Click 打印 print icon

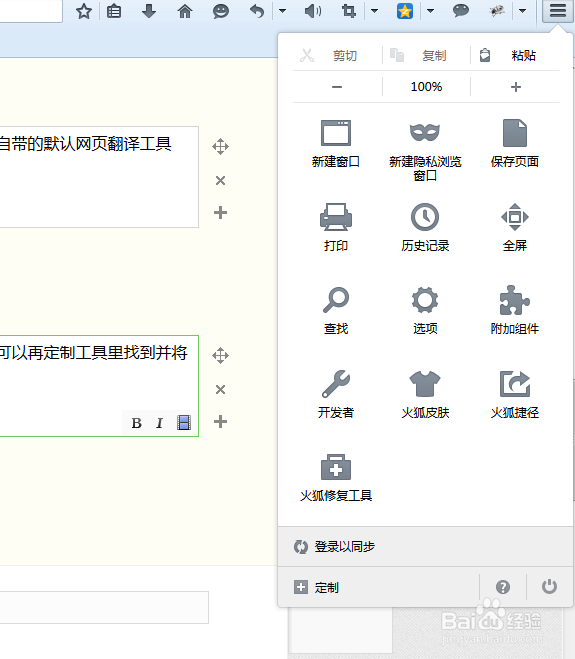[336, 227]
